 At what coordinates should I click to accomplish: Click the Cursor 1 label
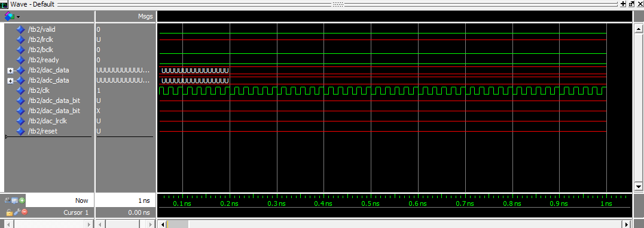click(76, 212)
